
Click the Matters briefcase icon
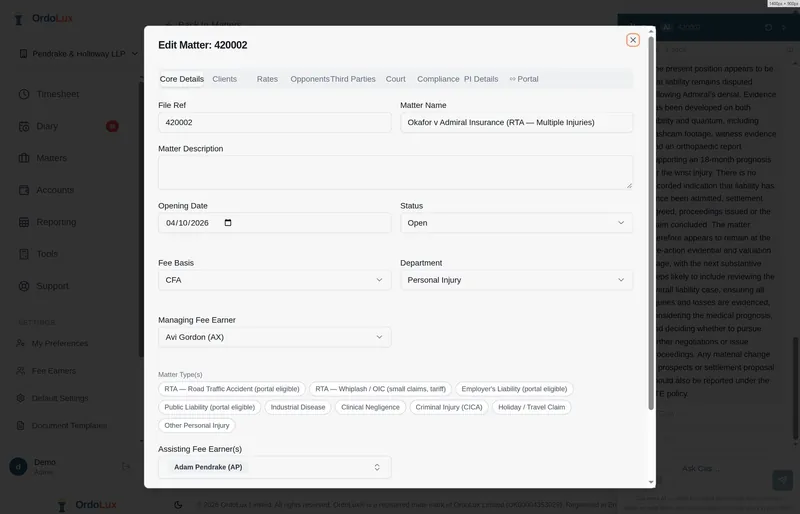[x=24, y=158]
